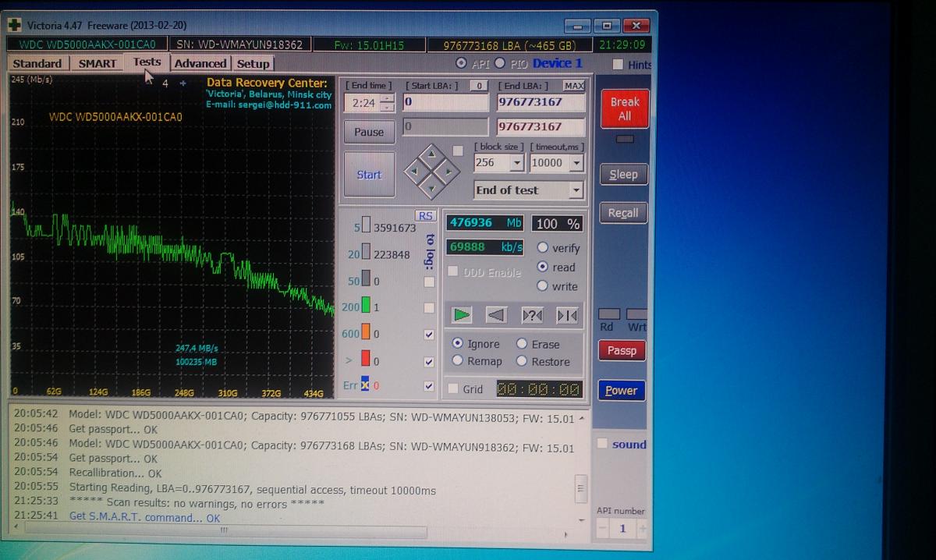Click the butterfly seek icon

(x=567, y=315)
